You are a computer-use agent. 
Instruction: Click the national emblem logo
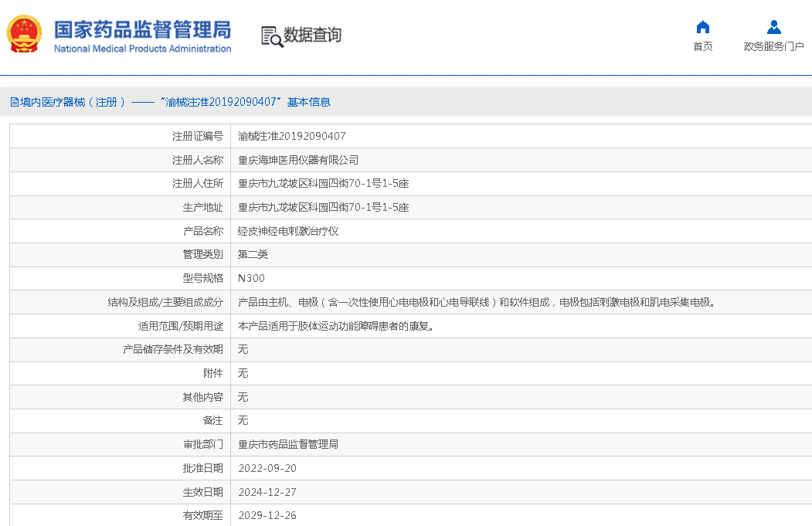click(x=25, y=35)
